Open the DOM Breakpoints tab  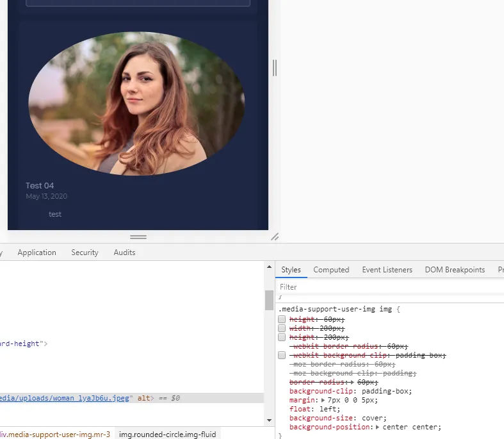point(455,270)
